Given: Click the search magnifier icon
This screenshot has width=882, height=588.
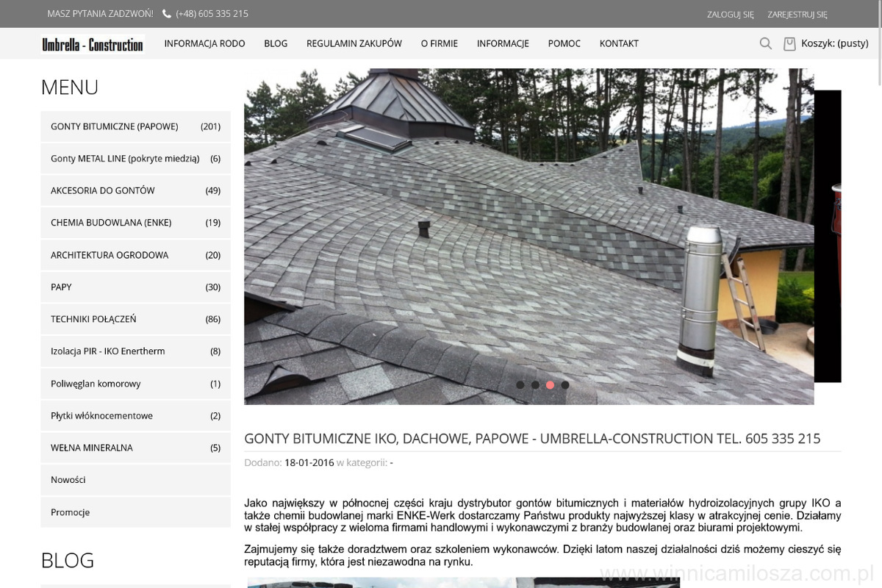Looking at the screenshot, I should tap(765, 43).
